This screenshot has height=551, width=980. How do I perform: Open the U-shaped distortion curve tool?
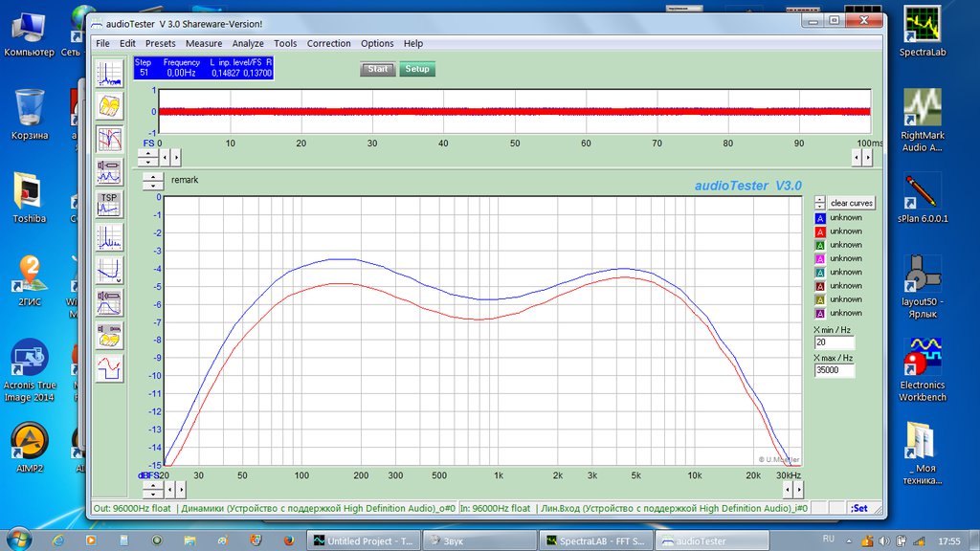pyautogui.click(x=109, y=270)
